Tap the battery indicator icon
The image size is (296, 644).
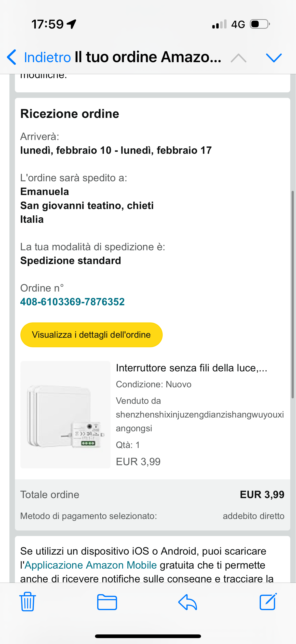pyautogui.click(x=260, y=24)
